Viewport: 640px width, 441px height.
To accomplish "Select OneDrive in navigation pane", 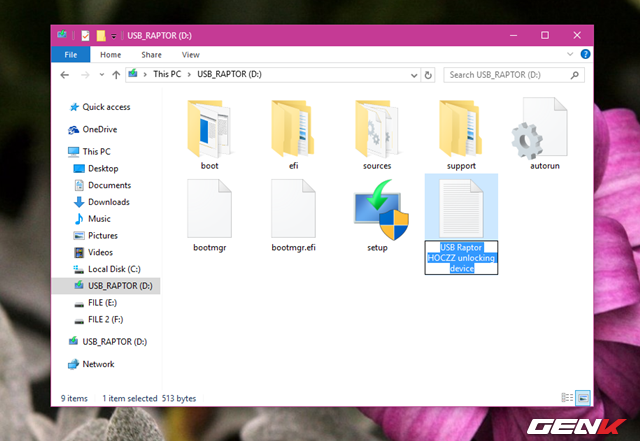I will click(93, 129).
